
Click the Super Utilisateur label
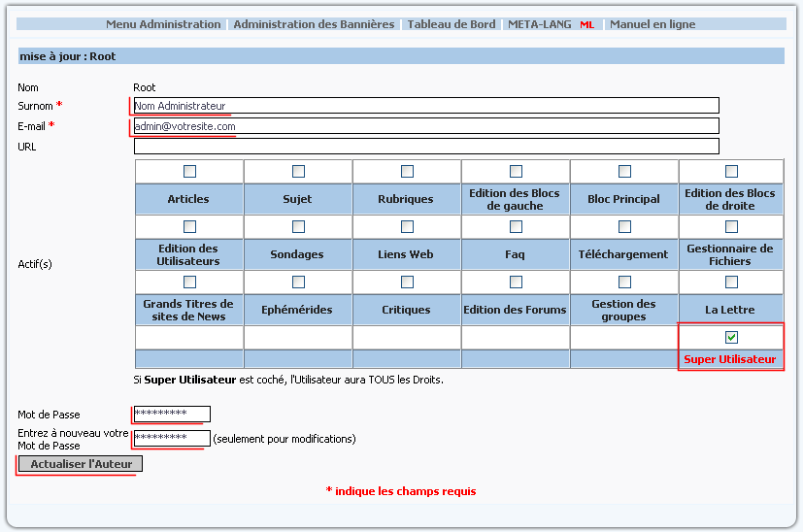click(x=730, y=359)
